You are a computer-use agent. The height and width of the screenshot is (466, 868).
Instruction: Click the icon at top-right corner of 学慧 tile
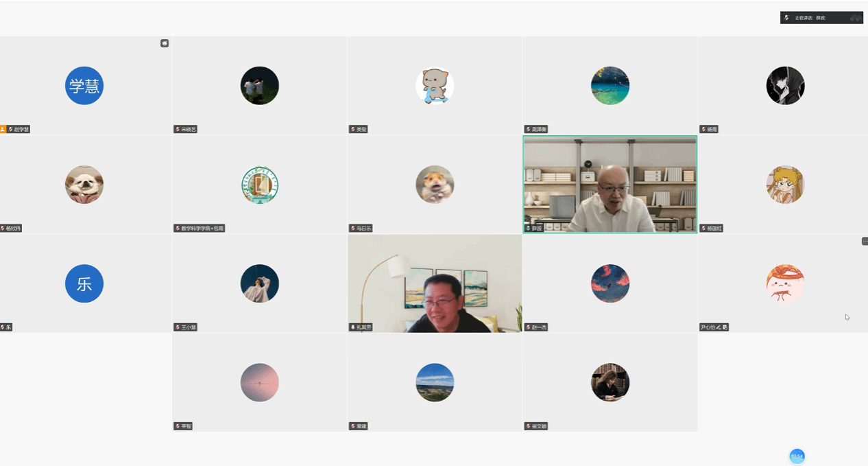pos(165,43)
